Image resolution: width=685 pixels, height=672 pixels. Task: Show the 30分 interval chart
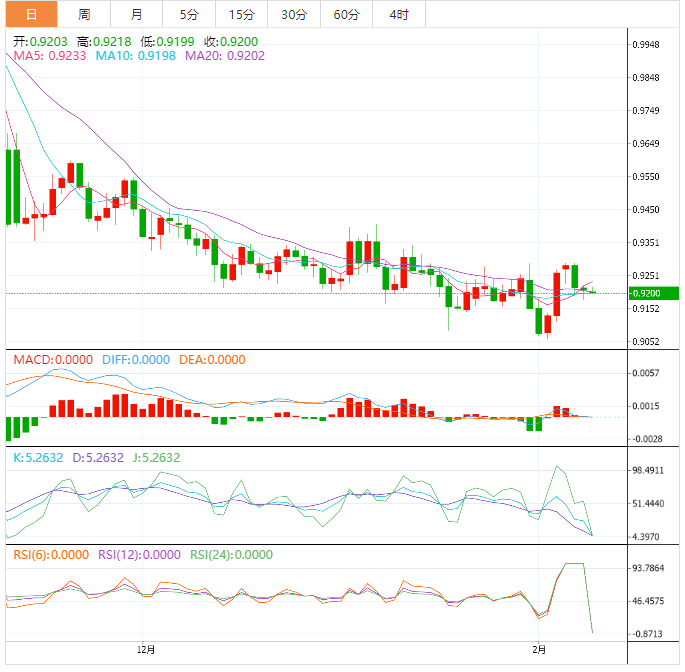[x=294, y=14]
